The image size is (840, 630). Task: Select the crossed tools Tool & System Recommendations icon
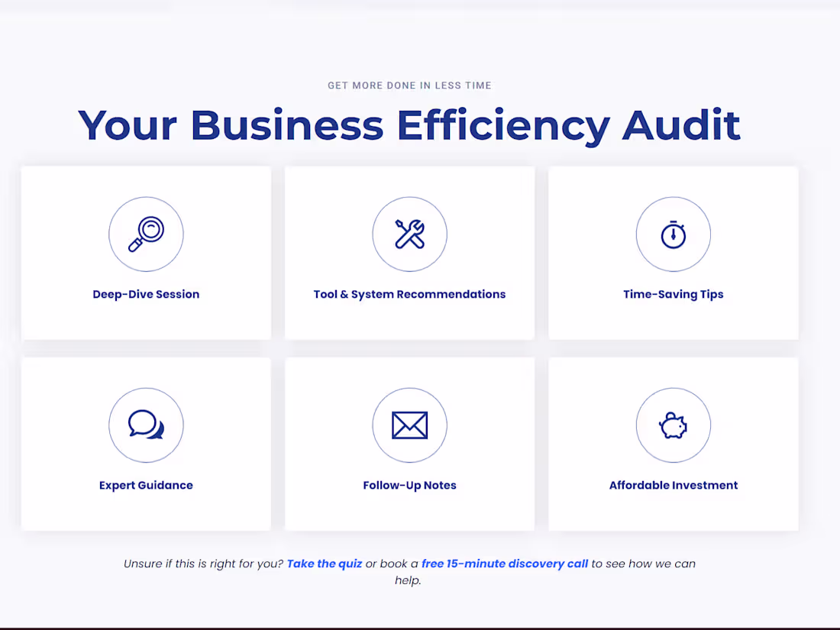coord(409,234)
